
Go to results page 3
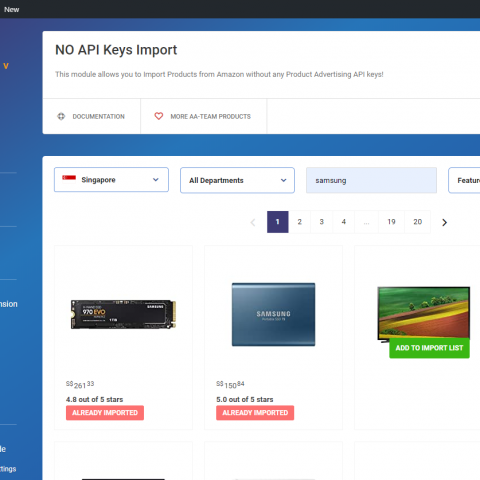(x=321, y=222)
